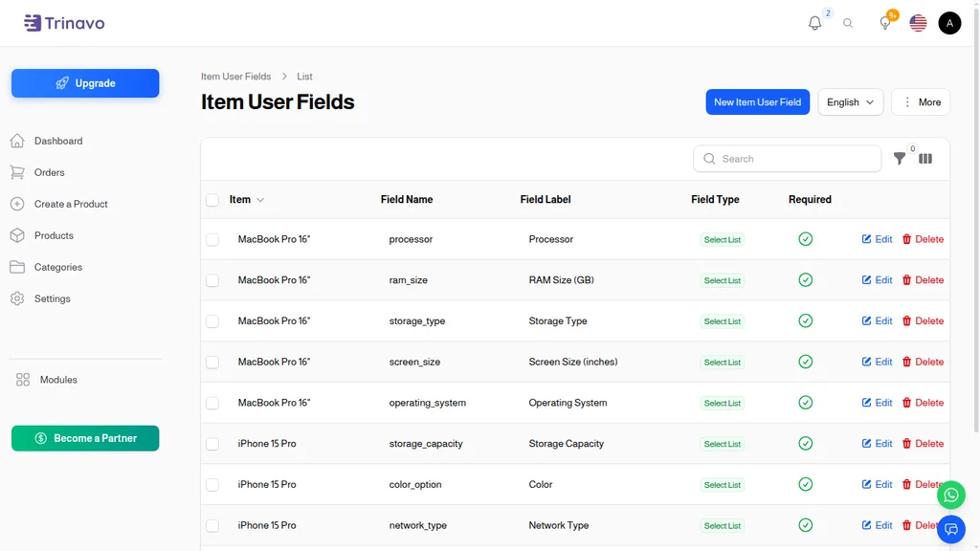Open the user avatar A menu
Screen dimensions: 980x551
coord(949,23)
